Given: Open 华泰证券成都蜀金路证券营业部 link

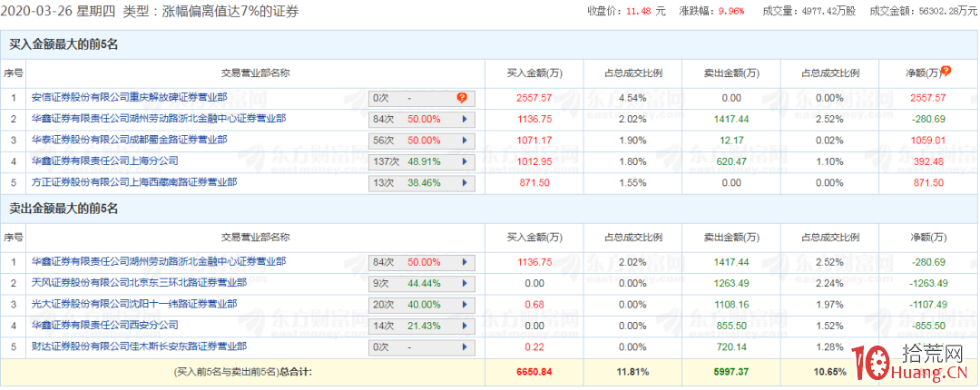Looking at the screenshot, I should point(130,140).
